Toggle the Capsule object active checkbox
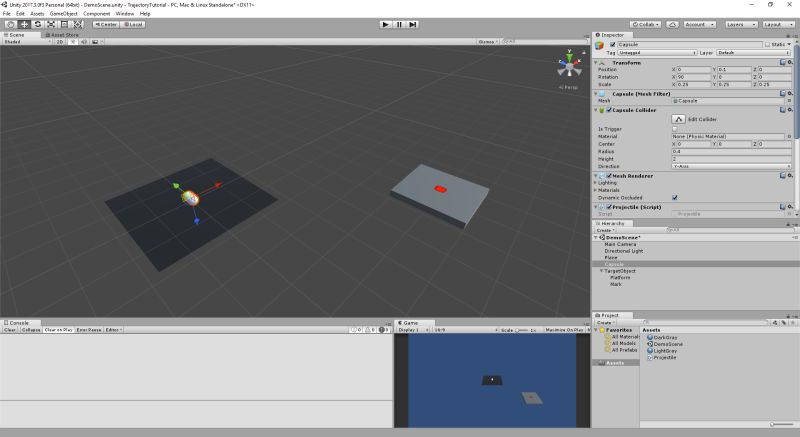This screenshot has height=437, width=800. [613, 44]
